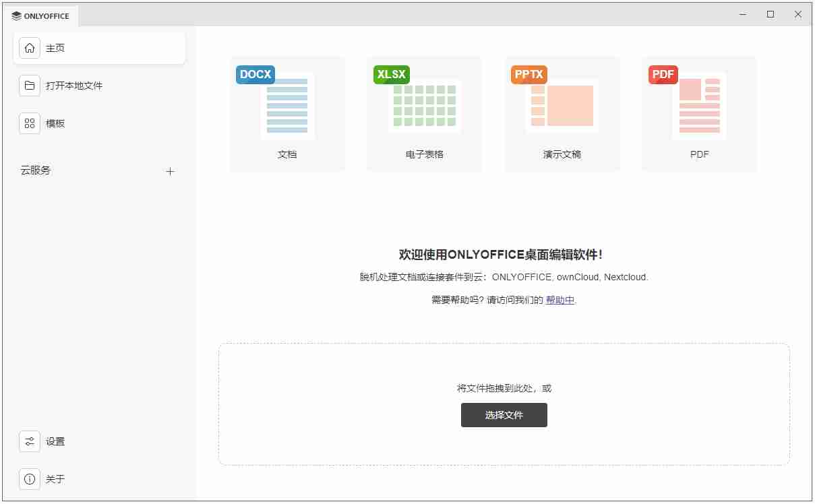Click the 电子表格 spreadsheet tile label
The width and height of the screenshot is (815, 504).
(x=425, y=154)
